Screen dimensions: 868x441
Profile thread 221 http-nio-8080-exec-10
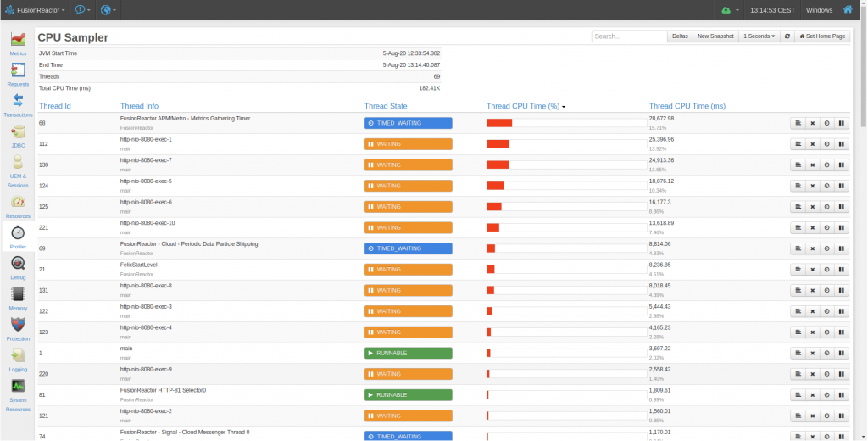(827, 227)
